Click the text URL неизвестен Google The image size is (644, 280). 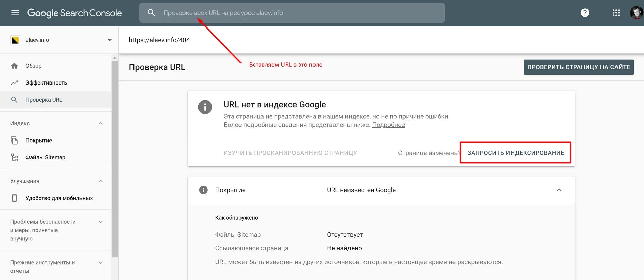(361, 190)
